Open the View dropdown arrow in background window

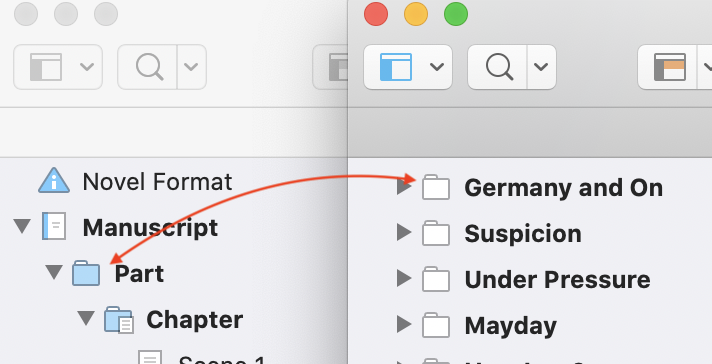point(87,67)
